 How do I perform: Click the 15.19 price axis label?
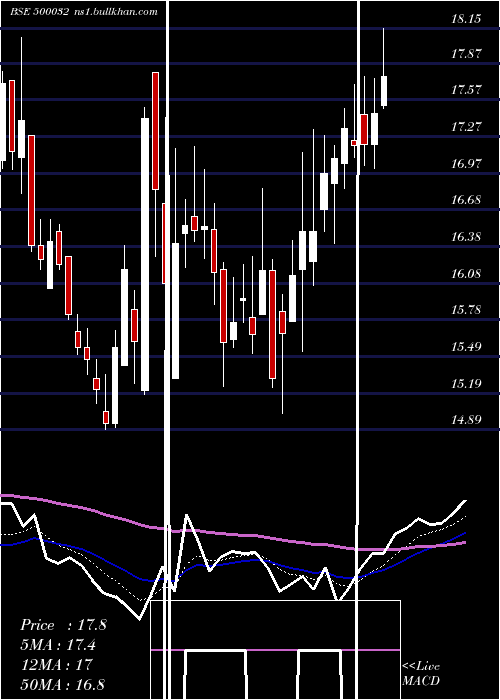pyautogui.click(x=466, y=383)
